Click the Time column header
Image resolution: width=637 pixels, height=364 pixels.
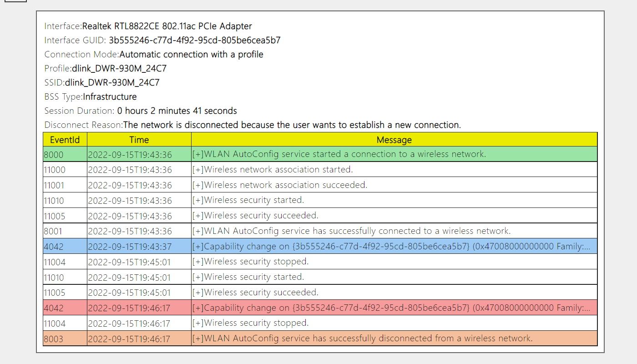pyautogui.click(x=139, y=140)
